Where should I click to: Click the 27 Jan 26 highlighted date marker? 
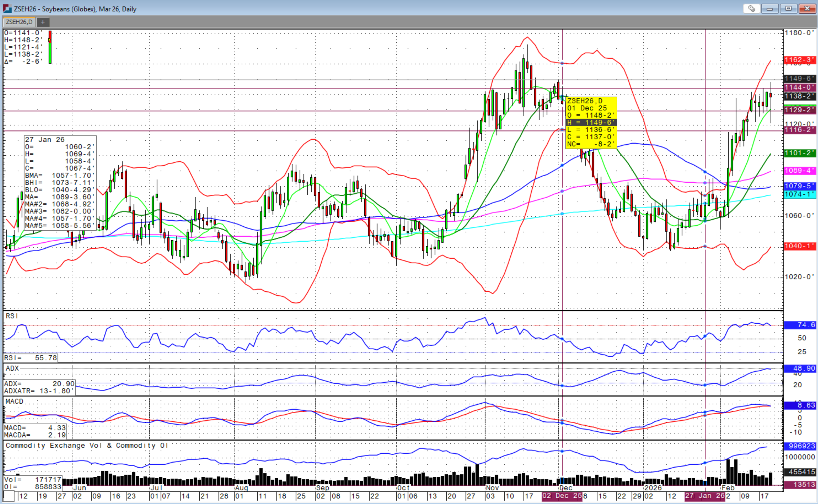click(704, 496)
